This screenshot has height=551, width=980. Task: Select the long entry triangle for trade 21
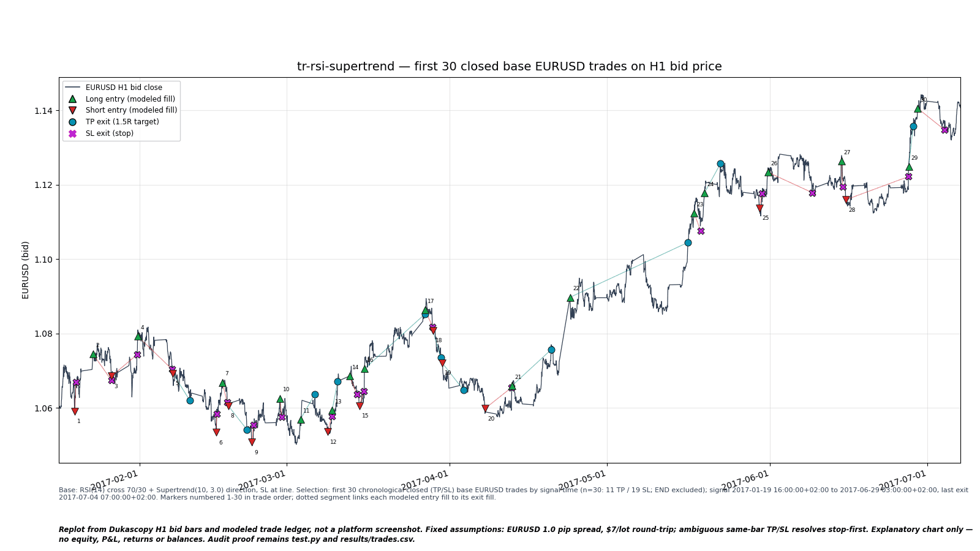point(512,386)
